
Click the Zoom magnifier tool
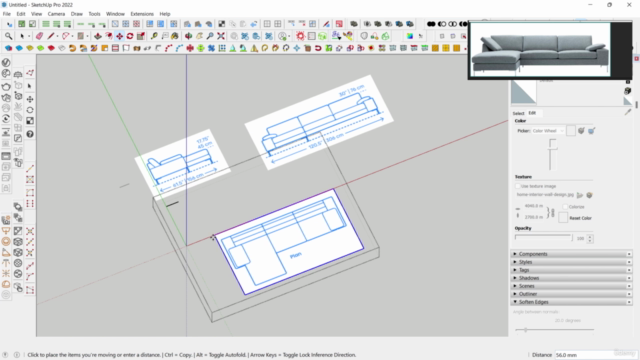210,36
